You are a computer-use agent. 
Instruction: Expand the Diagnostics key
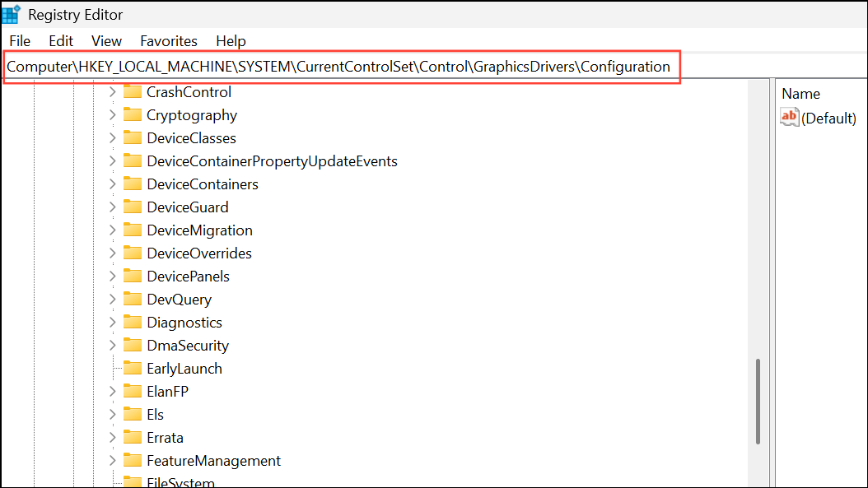coord(113,322)
